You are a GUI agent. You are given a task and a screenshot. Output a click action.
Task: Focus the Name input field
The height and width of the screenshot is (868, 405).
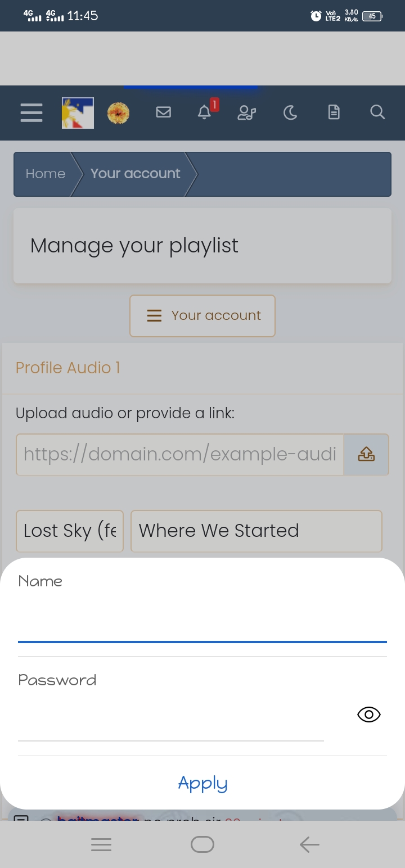click(202, 621)
